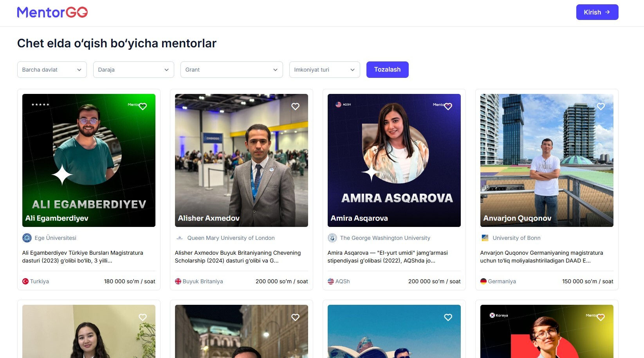Click the heading "Chet elda o'qish bo'yicha mentorlar"
The width and height of the screenshot is (644, 358).
tap(117, 43)
